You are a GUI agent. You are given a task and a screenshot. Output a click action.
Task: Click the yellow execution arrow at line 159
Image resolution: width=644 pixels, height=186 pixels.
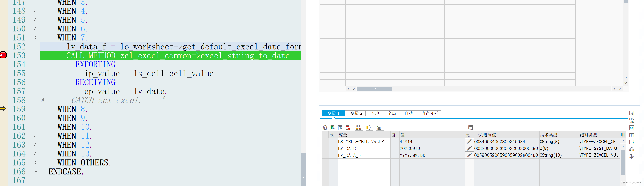tap(3, 108)
